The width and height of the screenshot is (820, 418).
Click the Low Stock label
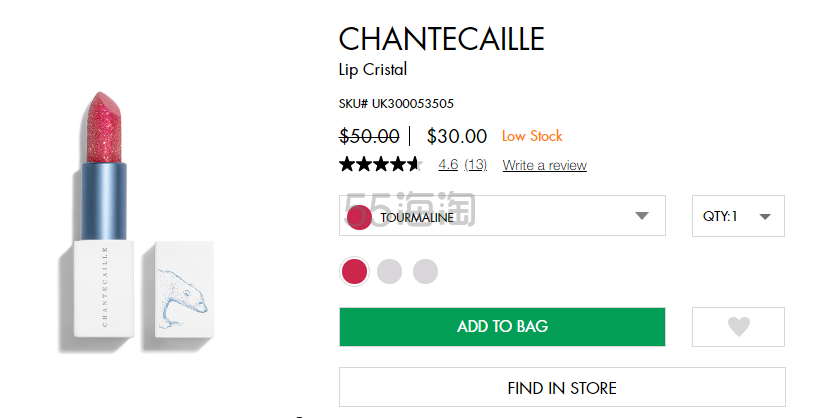click(532, 136)
